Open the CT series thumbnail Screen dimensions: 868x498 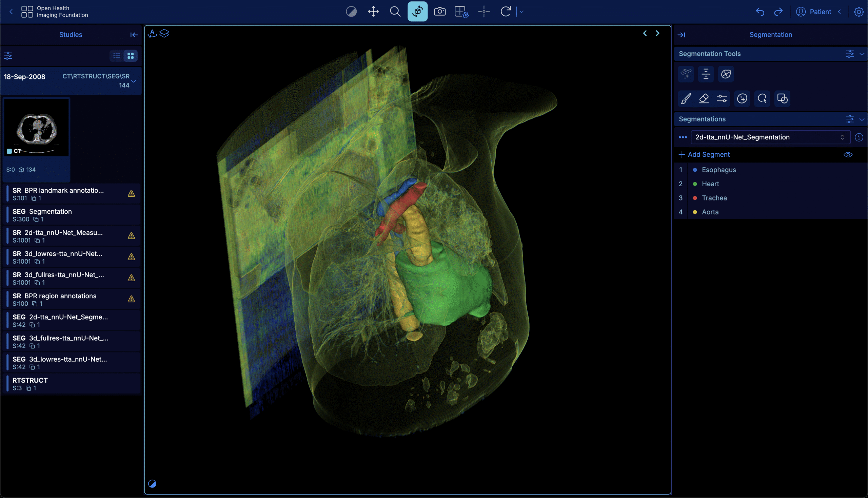click(36, 127)
